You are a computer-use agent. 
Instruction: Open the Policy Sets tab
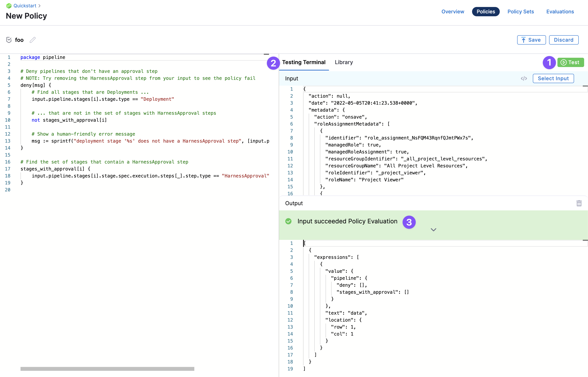[520, 11]
